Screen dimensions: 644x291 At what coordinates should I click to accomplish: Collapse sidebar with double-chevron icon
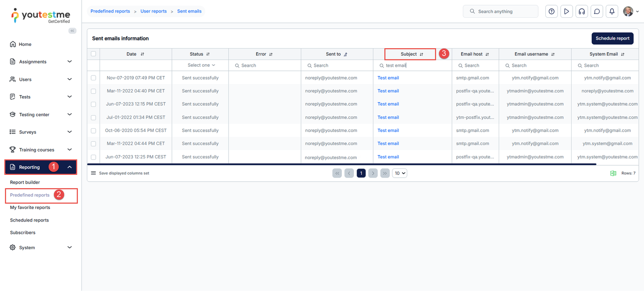pos(72,31)
